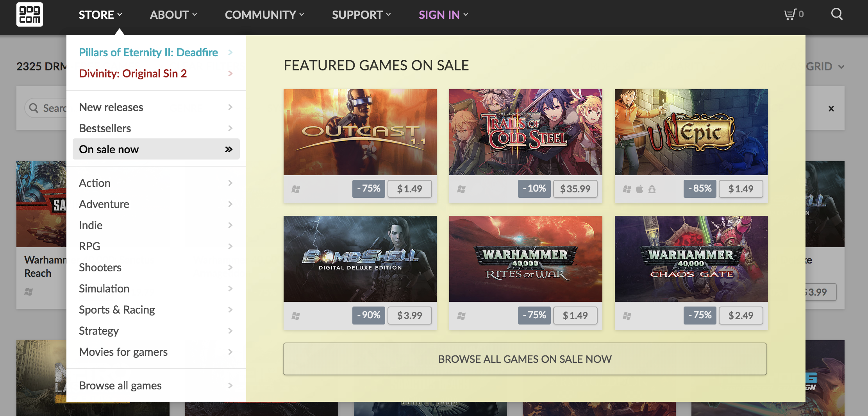The width and height of the screenshot is (868, 416).
Task: Click the -90% discount badge on Bombshell
Action: pos(369,316)
